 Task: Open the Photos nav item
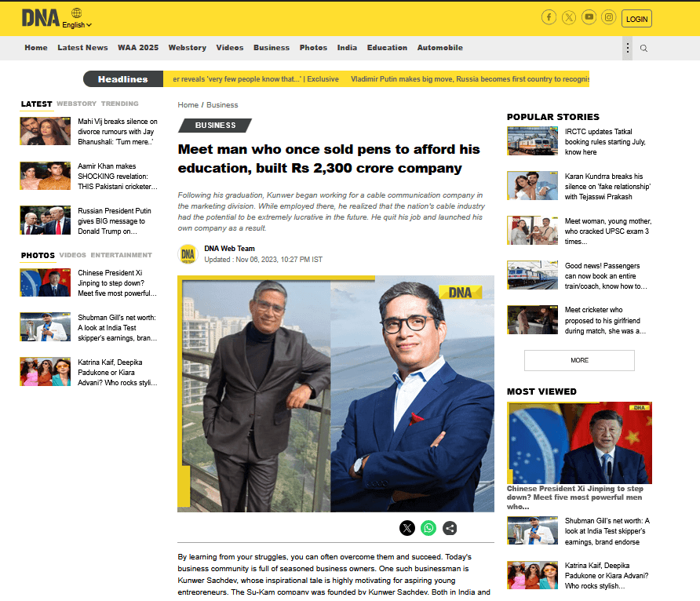point(313,48)
